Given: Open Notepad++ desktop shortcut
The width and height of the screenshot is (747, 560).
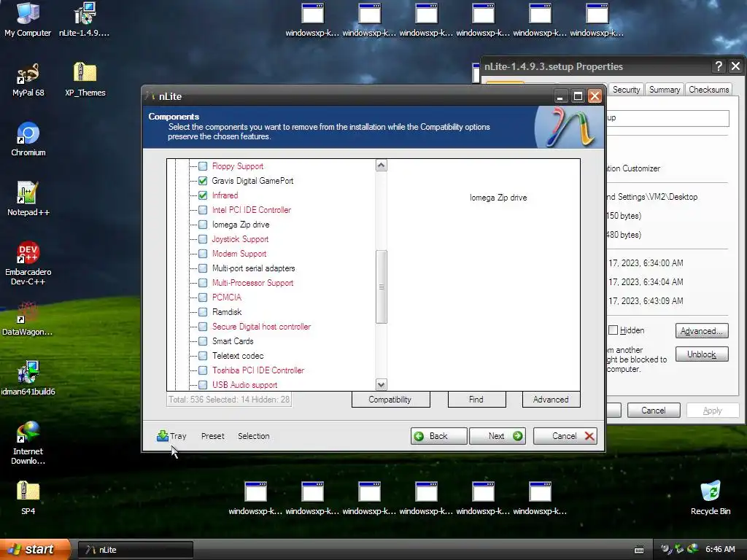Looking at the screenshot, I should point(28,199).
